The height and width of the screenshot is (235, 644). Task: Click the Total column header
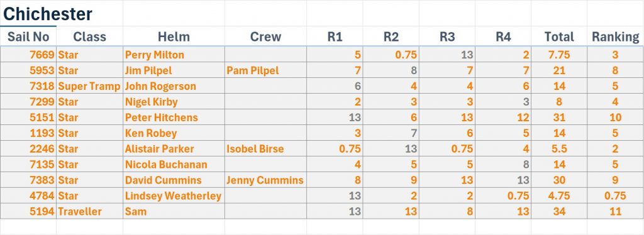tap(559, 36)
